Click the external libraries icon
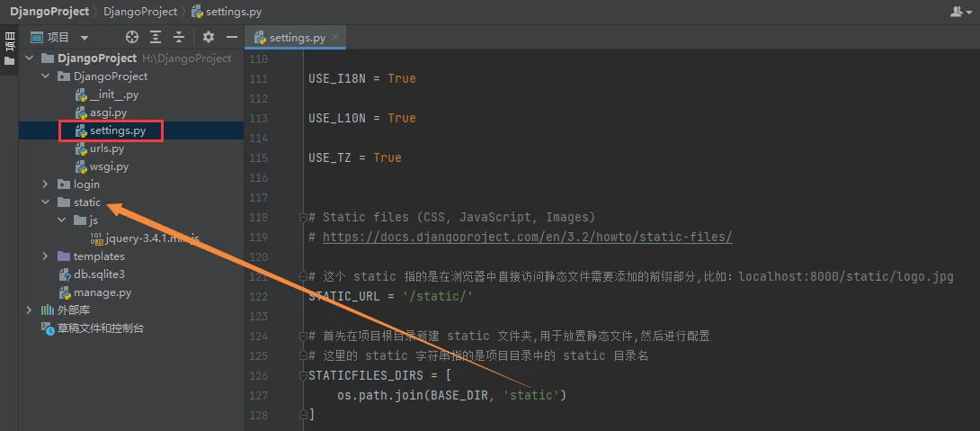Viewport: 980px width, 431px height. tap(48, 310)
